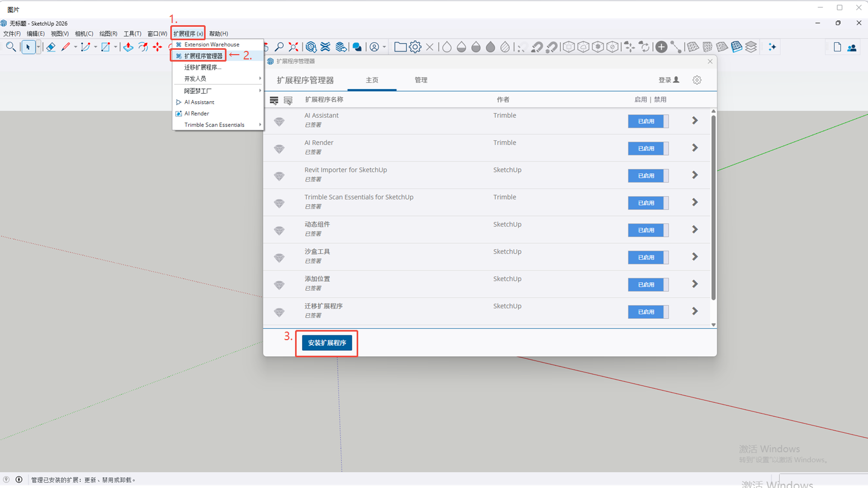
Task: Open the 相机(C) menu
Action: pos(84,34)
